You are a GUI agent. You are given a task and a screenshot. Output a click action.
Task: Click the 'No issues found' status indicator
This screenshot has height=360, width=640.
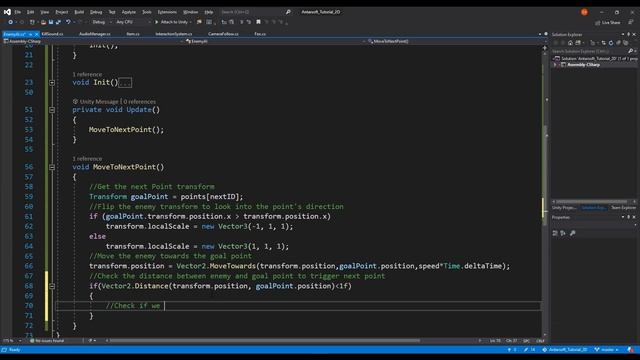point(47,340)
